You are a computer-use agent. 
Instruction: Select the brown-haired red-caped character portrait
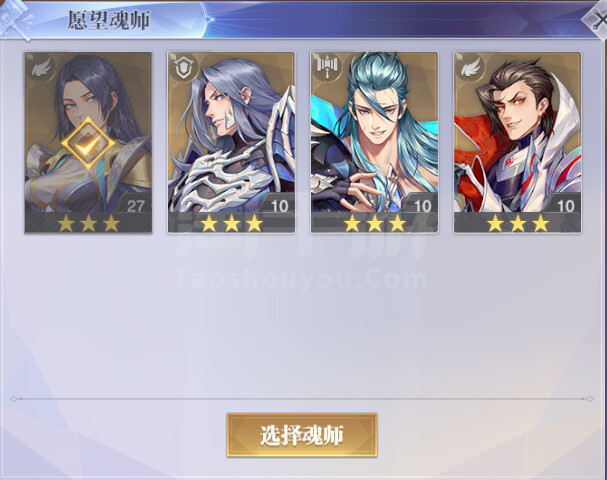[x=518, y=142]
